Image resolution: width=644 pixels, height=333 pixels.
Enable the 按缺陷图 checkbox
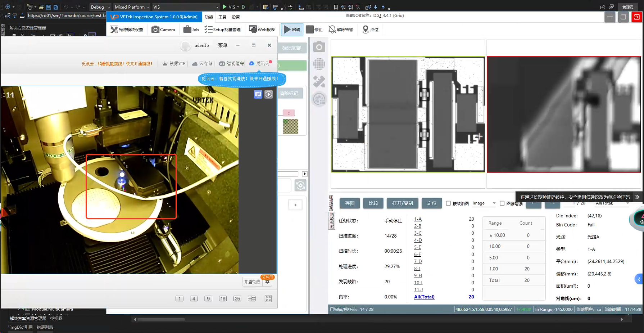448,203
